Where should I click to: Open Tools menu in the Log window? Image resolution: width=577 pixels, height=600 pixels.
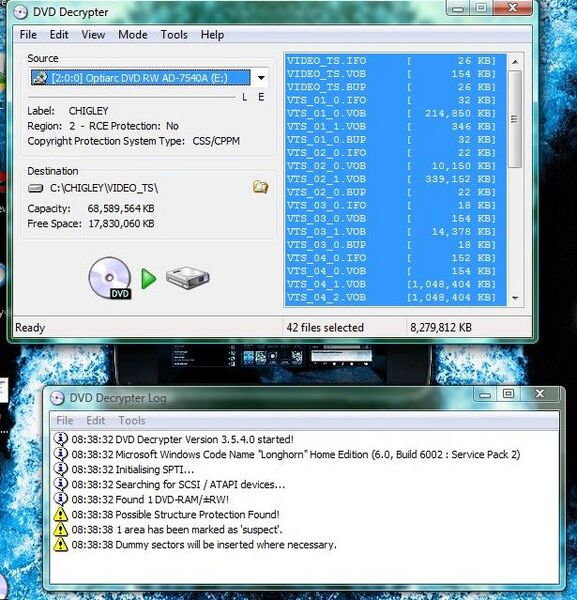point(132,421)
